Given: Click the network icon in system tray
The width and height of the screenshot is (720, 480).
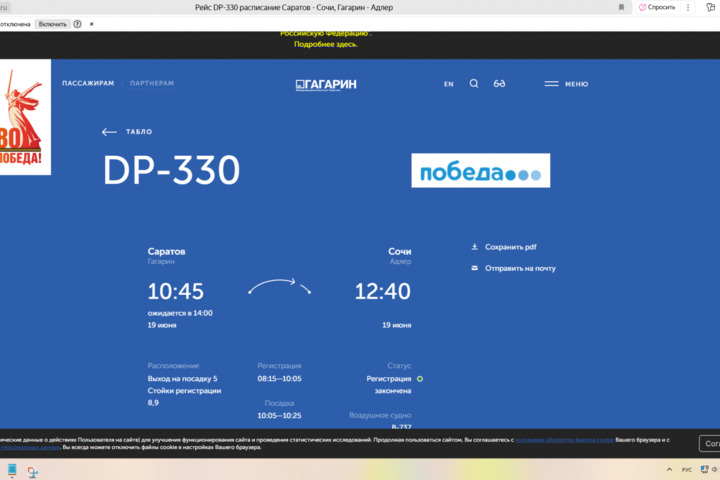Looking at the screenshot, I should [704, 469].
